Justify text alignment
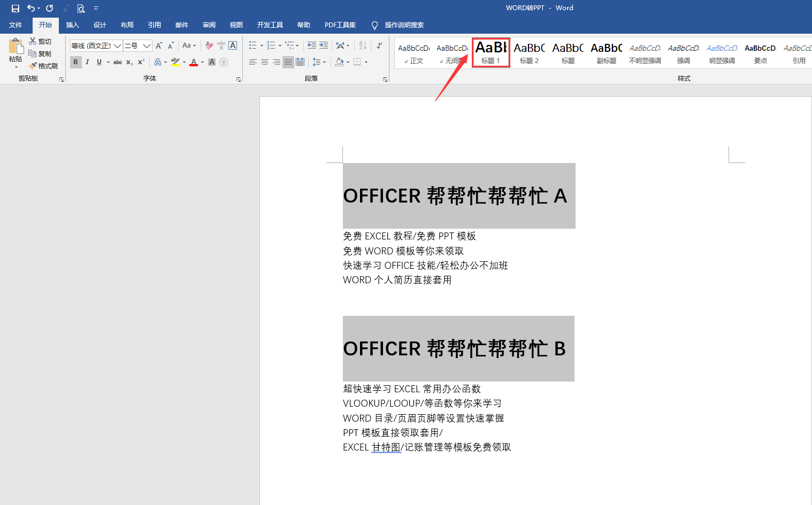Screen dimensions: 812x505 [288, 62]
